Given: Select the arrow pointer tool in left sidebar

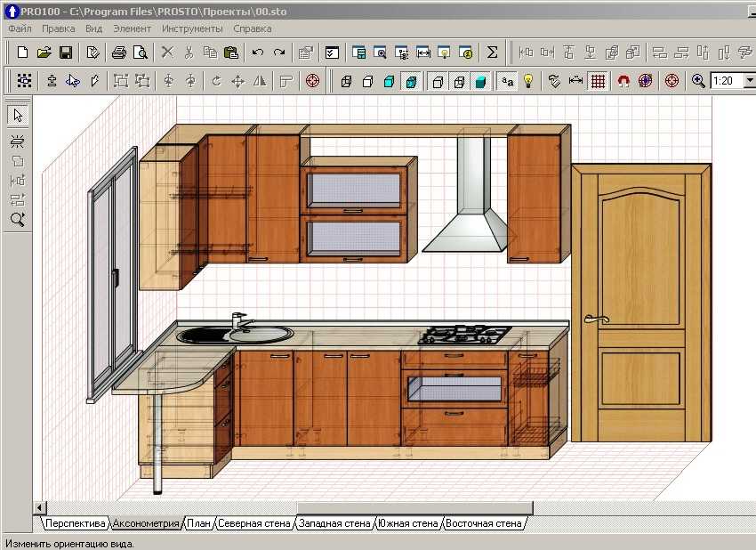Looking at the screenshot, I should (18, 115).
